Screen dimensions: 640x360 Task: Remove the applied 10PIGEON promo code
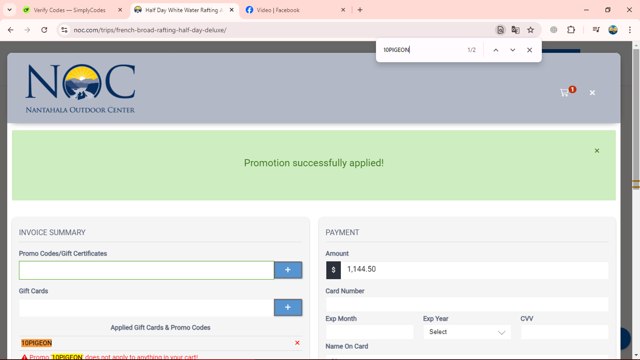[297, 343]
